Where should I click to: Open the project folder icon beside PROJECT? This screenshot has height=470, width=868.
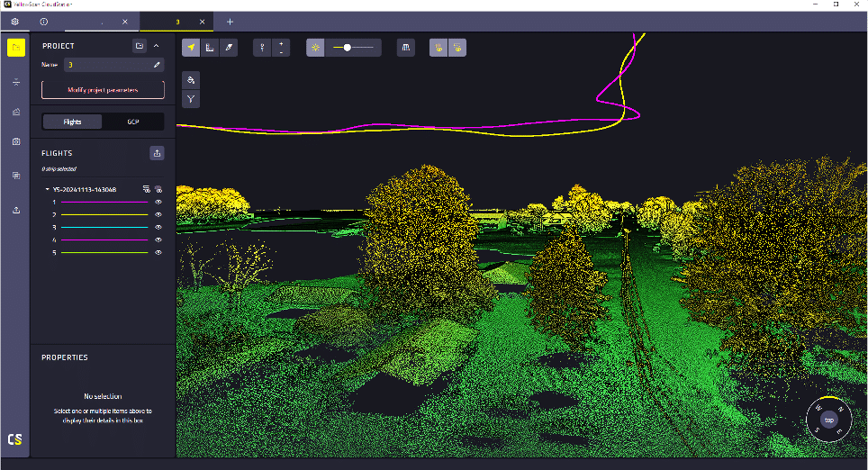[x=140, y=46]
